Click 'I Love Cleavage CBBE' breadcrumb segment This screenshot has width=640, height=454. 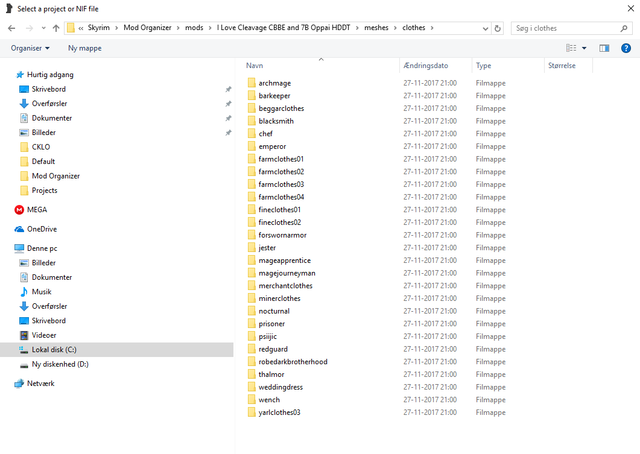point(283,28)
